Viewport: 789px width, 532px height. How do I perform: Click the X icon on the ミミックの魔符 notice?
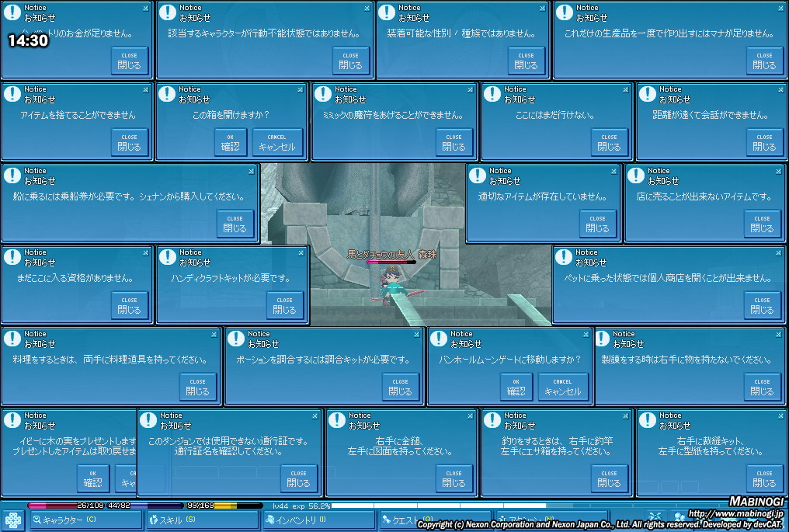tap(470, 89)
